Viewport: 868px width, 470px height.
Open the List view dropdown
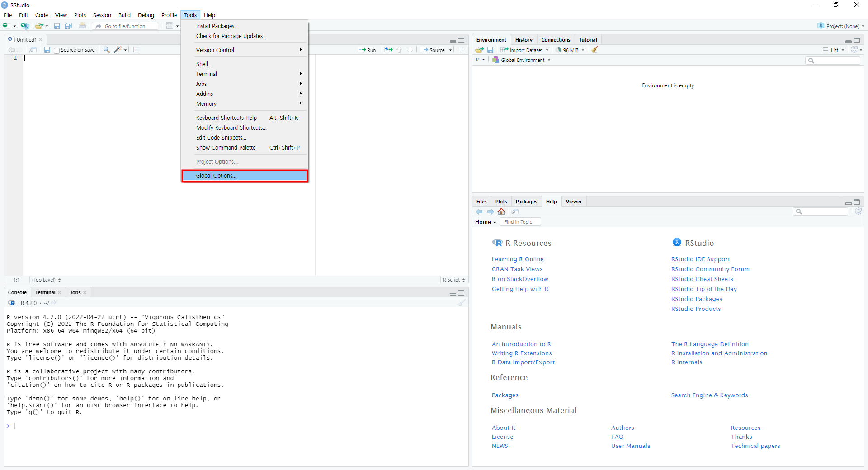834,50
